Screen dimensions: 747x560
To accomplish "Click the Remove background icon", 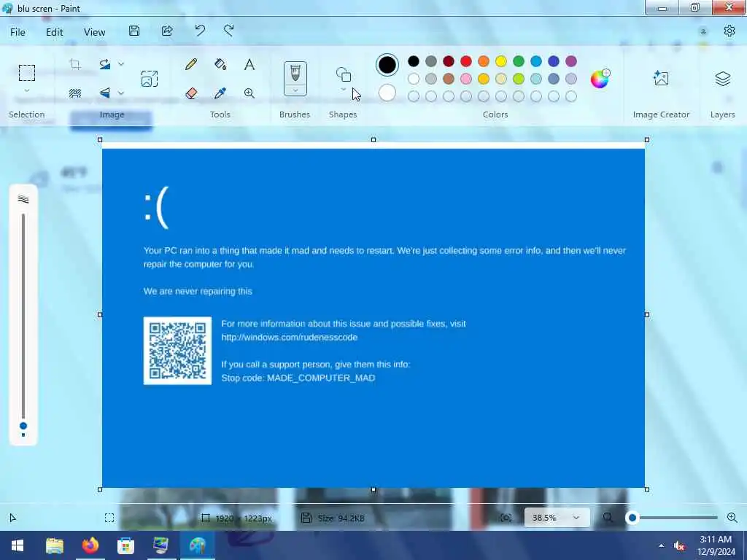I will [x=75, y=93].
